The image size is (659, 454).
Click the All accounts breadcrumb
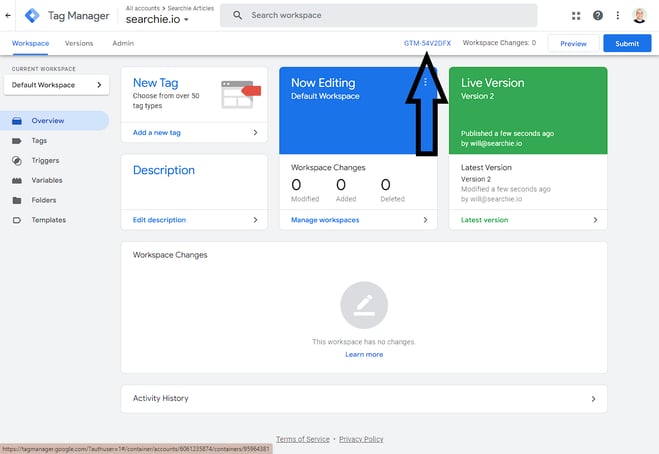coord(143,8)
